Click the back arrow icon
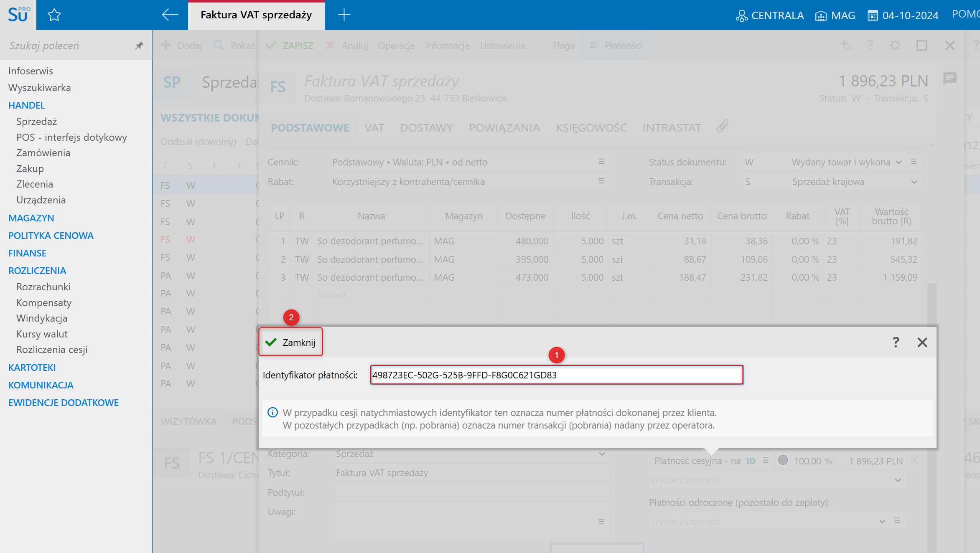 170,15
